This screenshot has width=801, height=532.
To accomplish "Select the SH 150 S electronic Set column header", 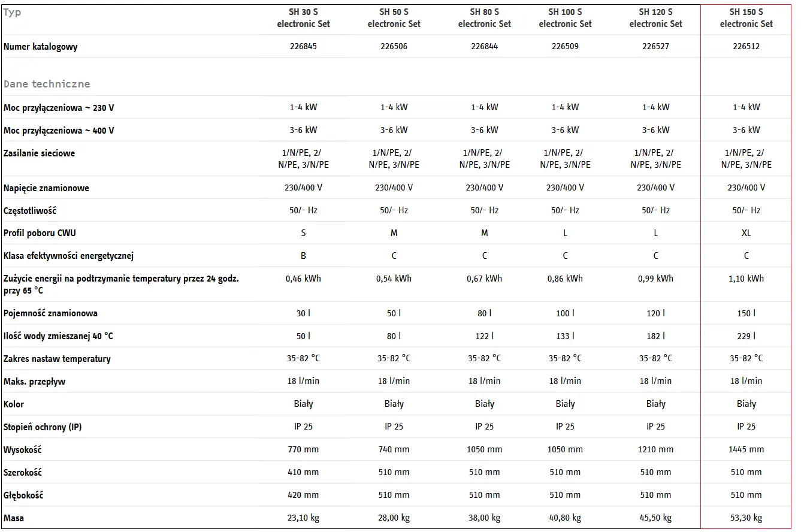I will pyautogui.click(x=746, y=18).
